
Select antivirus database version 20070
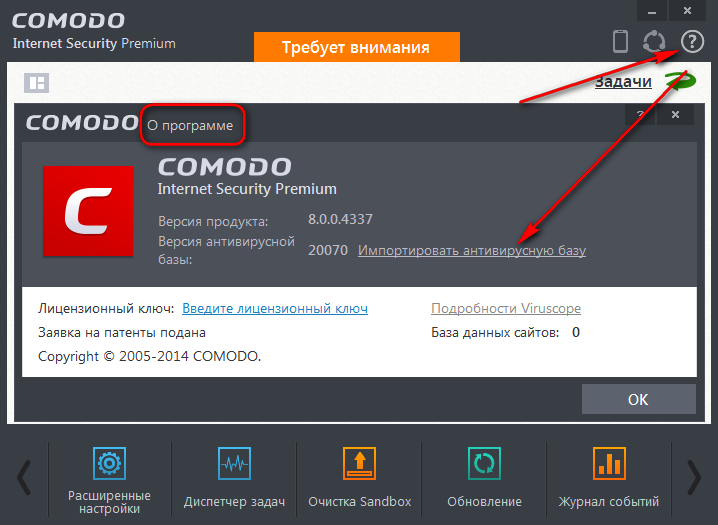pyautogui.click(x=328, y=250)
